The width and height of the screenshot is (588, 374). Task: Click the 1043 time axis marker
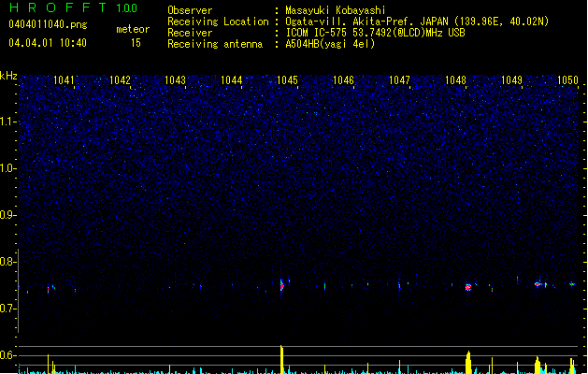point(176,80)
